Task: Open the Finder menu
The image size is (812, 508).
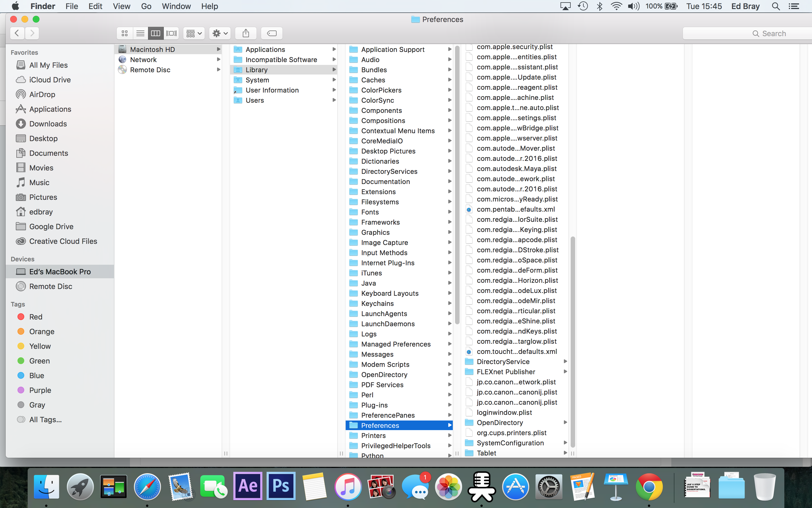Action: [x=43, y=6]
